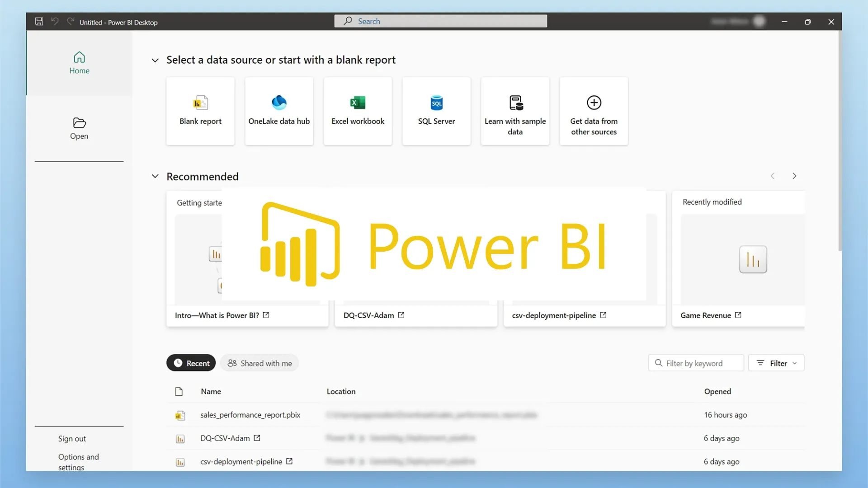Select the Recent tab
The height and width of the screenshot is (488, 868).
click(x=191, y=363)
